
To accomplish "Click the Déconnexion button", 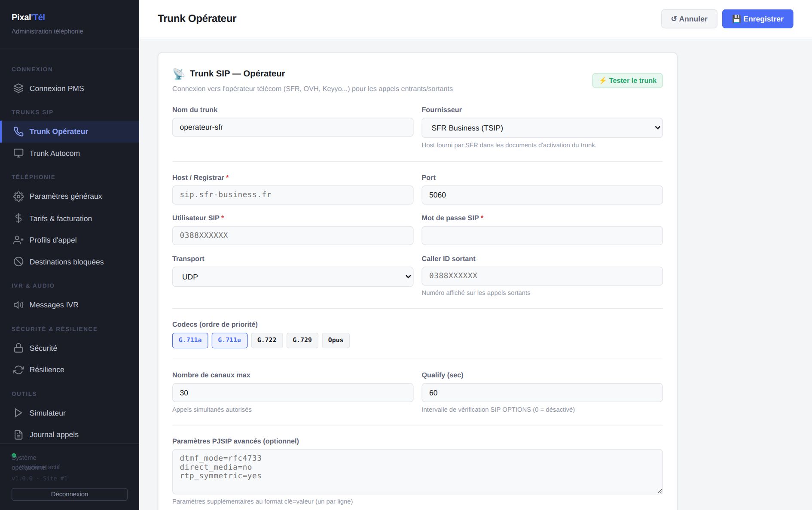I will [70, 494].
